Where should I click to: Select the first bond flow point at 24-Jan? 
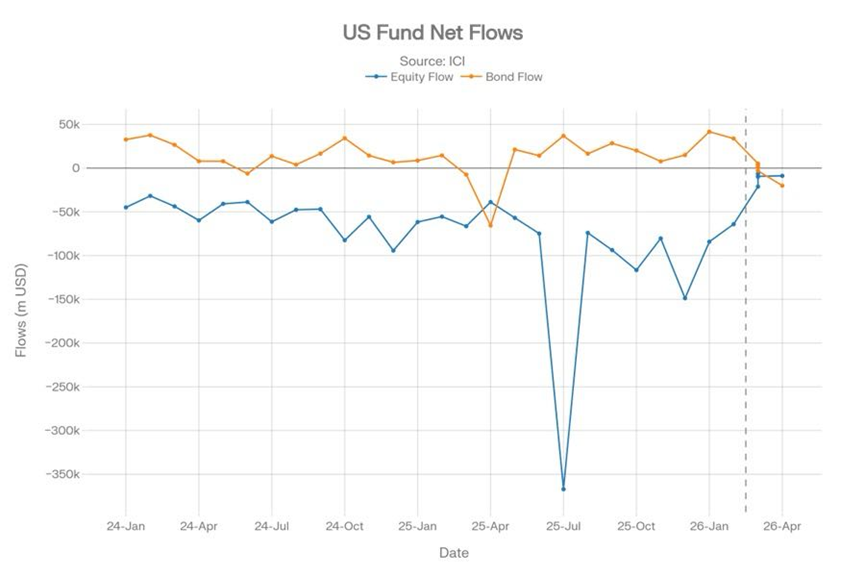[x=126, y=139]
